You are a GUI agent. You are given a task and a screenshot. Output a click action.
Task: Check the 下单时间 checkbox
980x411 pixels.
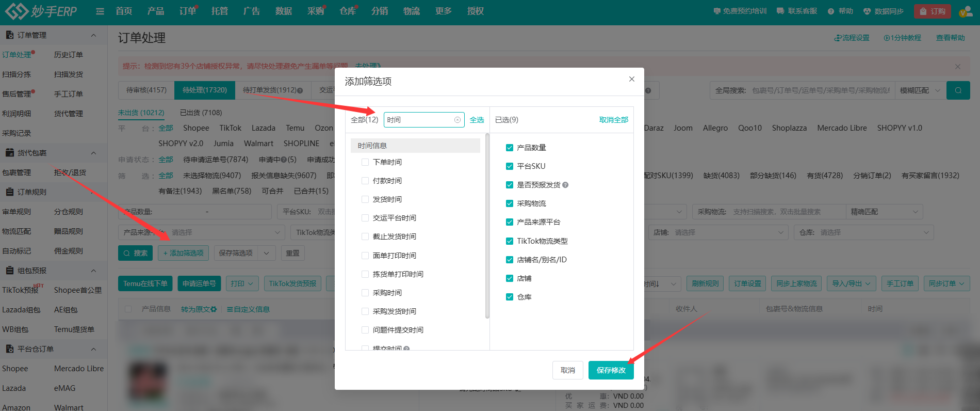[x=365, y=162]
